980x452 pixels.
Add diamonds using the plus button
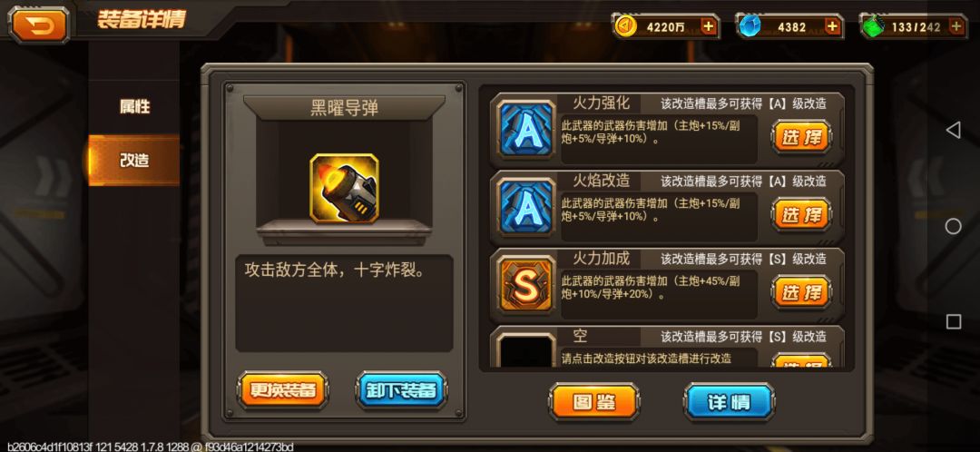click(832, 26)
